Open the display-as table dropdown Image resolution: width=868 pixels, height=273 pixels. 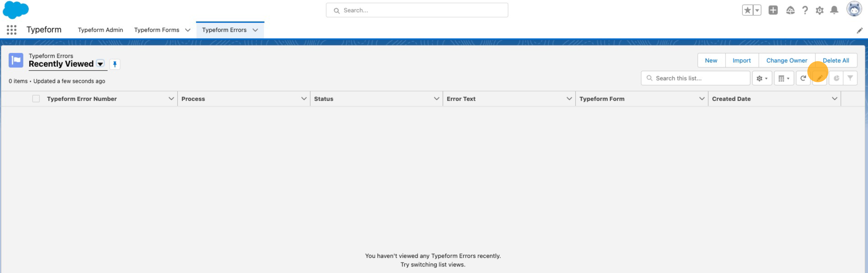[x=784, y=78]
